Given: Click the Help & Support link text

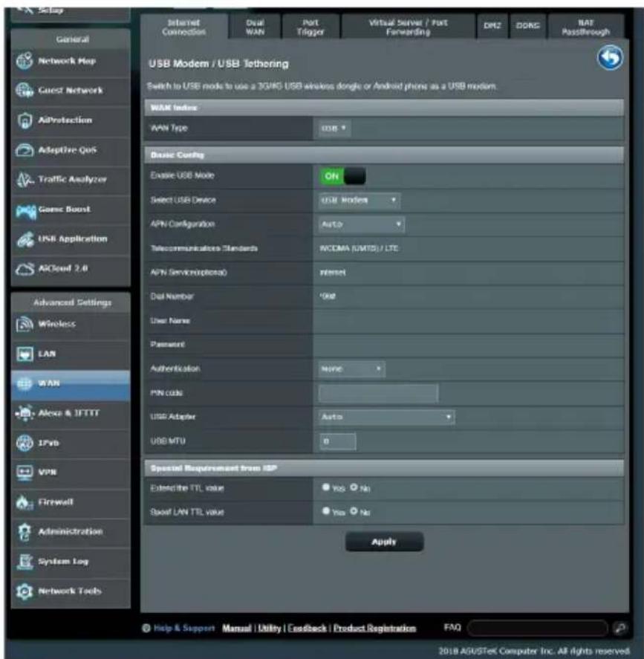Looking at the screenshot, I should [184, 629].
